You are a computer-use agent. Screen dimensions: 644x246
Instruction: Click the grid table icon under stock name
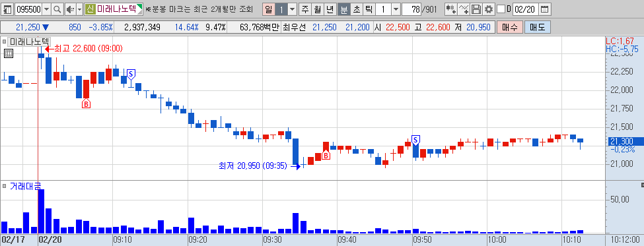coord(8,53)
